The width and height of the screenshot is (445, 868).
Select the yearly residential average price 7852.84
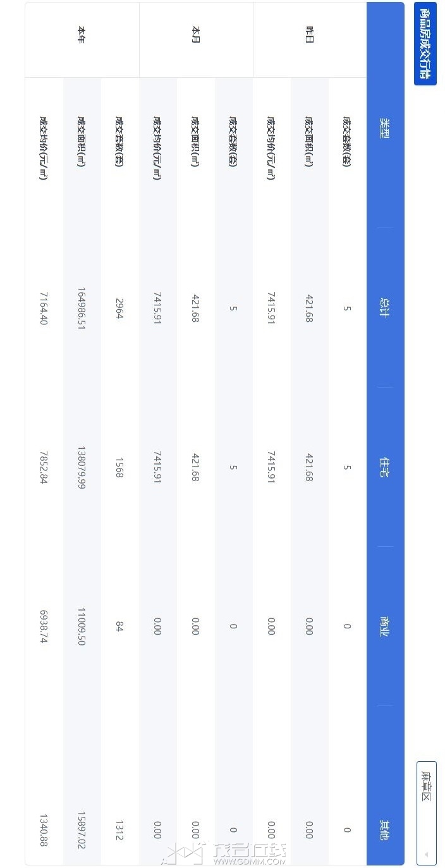(44, 467)
